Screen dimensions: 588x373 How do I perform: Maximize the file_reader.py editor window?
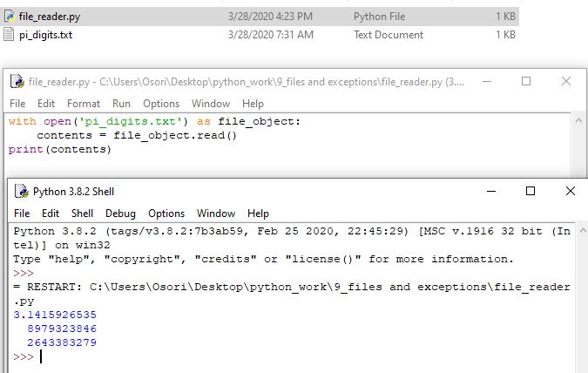click(526, 81)
